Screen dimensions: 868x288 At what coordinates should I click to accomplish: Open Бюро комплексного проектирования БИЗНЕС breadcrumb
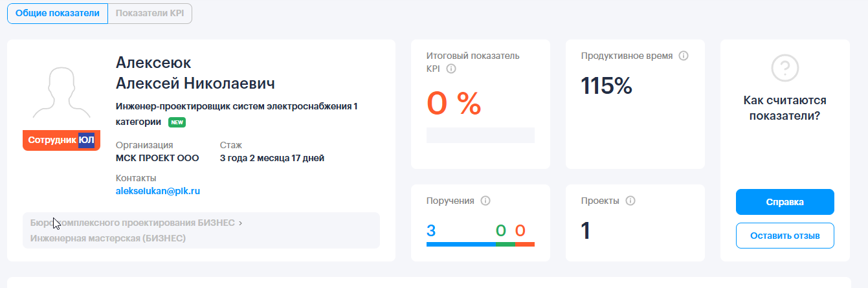(131, 223)
